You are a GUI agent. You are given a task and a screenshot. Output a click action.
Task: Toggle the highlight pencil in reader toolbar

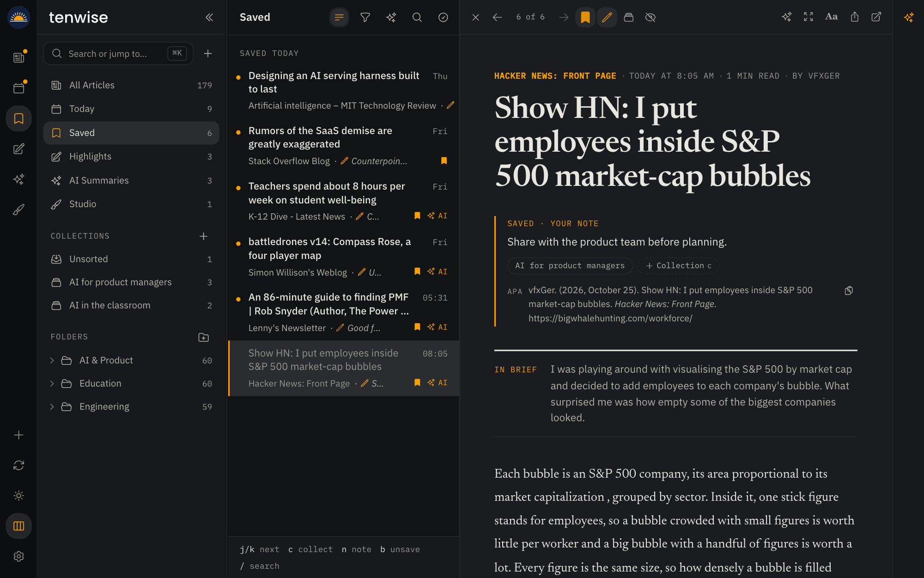(x=607, y=17)
